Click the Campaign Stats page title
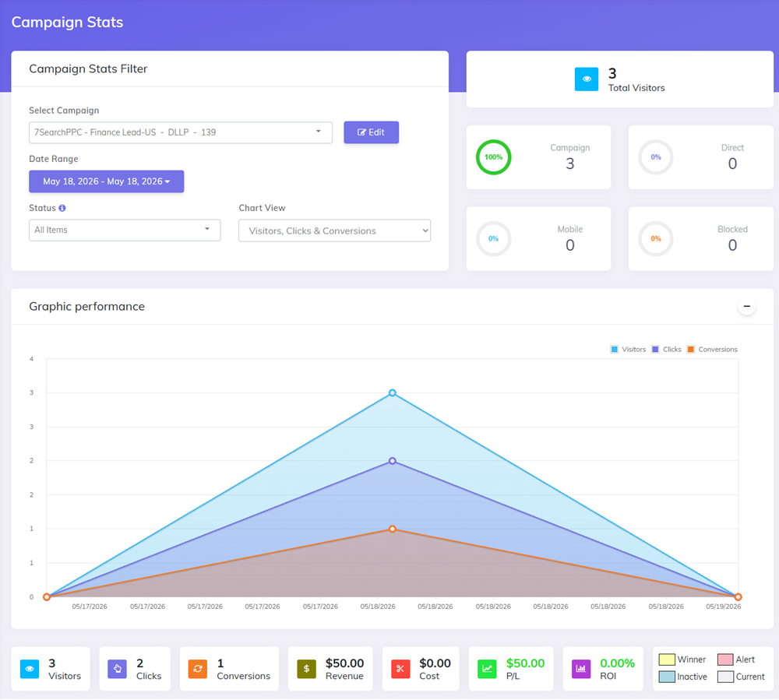Image resolution: width=779 pixels, height=700 pixels. point(67,23)
